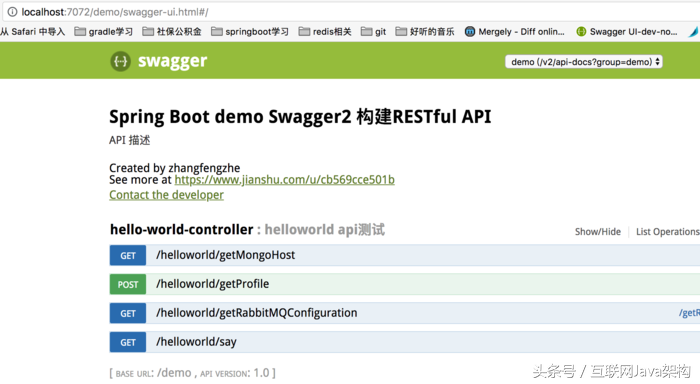This screenshot has height=384, width=700.
Task: Click List Operations for hello-world-controller
Action: (x=668, y=232)
